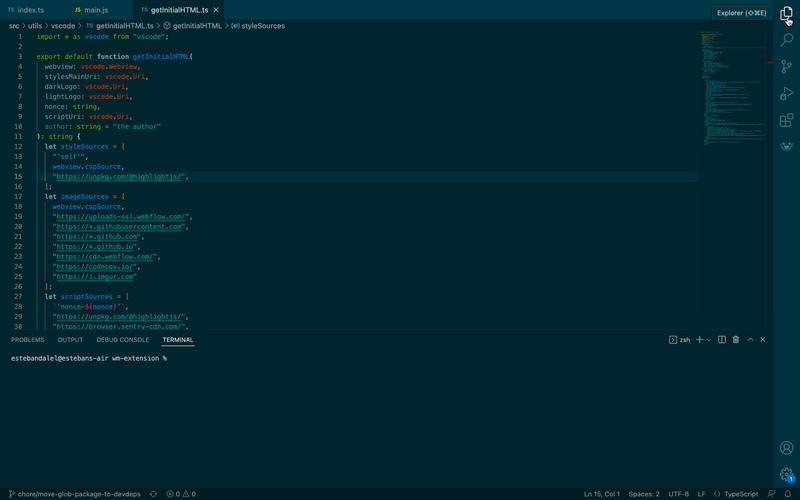Expand the vscode folder breadcrumb
800x500 pixels.
62,25
